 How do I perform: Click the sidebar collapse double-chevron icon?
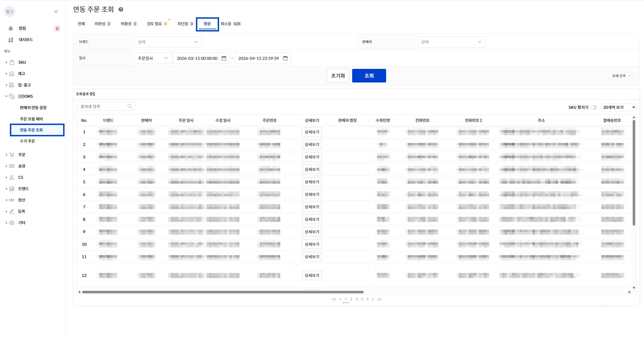[56, 12]
